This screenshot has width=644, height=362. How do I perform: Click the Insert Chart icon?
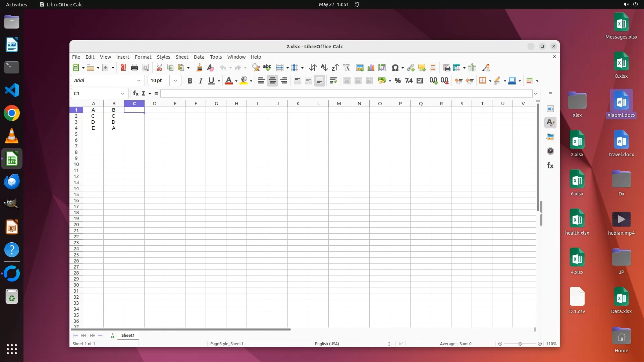tap(371, 68)
